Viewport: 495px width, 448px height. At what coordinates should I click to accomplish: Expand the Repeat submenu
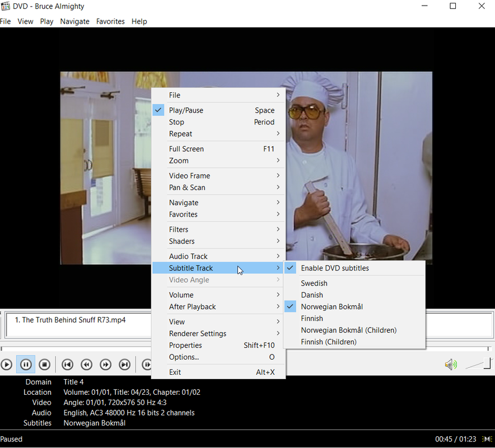[218, 134]
